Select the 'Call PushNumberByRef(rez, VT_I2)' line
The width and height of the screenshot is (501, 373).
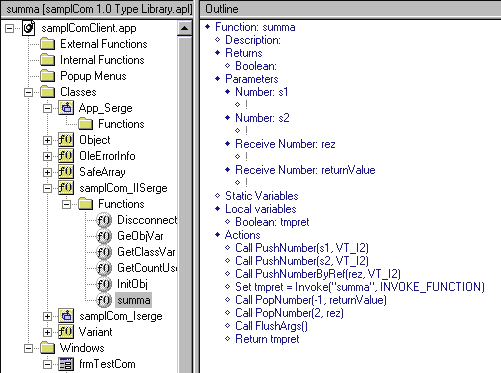(318, 274)
